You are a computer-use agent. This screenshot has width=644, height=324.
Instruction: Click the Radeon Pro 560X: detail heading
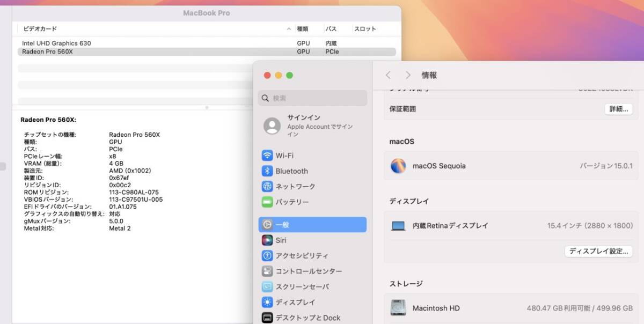click(x=48, y=120)
